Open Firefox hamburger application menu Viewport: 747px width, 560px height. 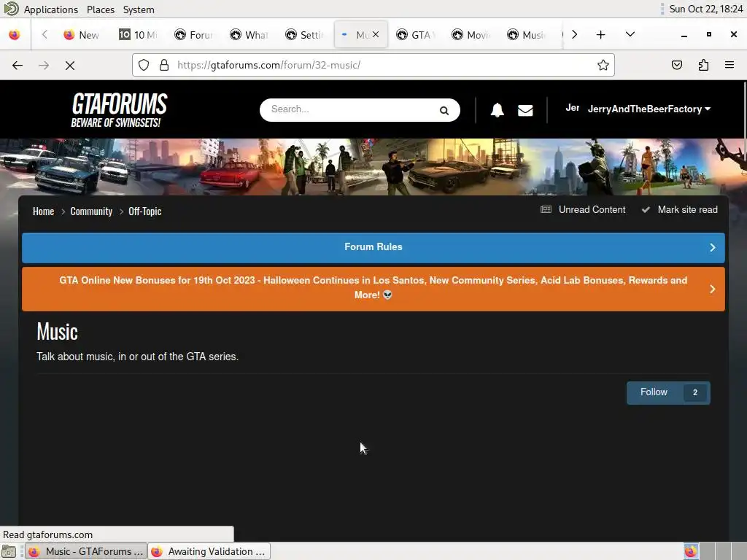[729, 65]
